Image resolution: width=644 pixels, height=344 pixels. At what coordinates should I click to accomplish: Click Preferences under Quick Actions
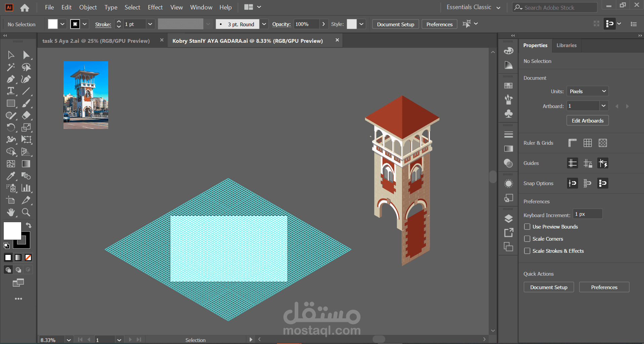click(604, 287)
